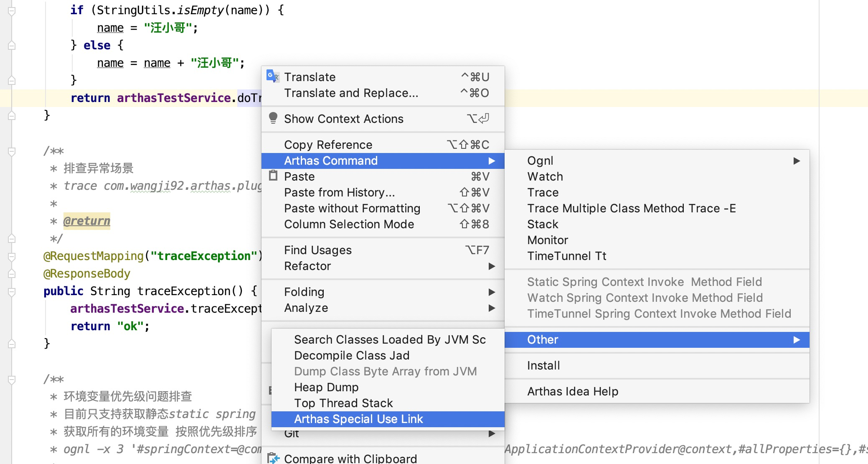This screenshot has width=868, height=464.
Task: Expand the Ognl submenu arrow
Action: pyautogui.click(x=796, y=161)
